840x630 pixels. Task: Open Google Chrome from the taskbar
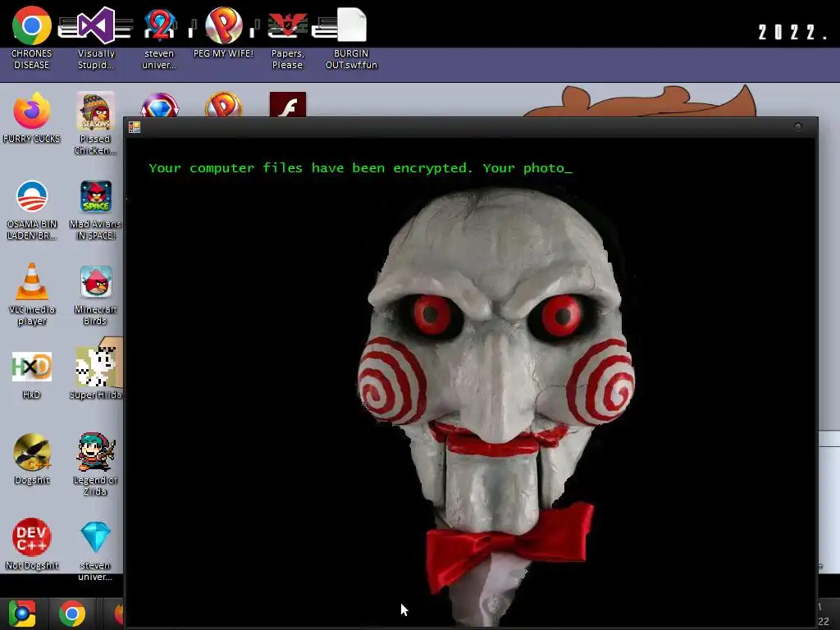click(72, 614)
